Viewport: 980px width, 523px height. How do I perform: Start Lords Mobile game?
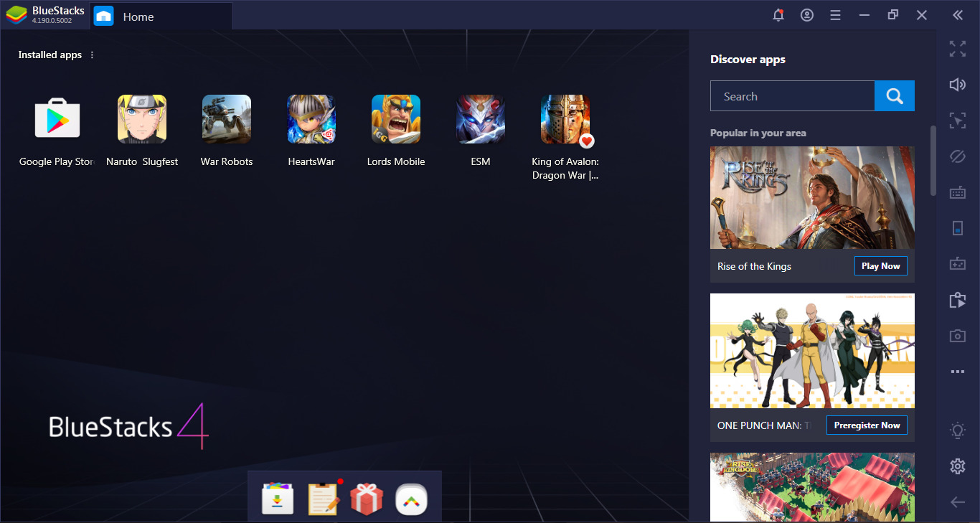(396, 119)
